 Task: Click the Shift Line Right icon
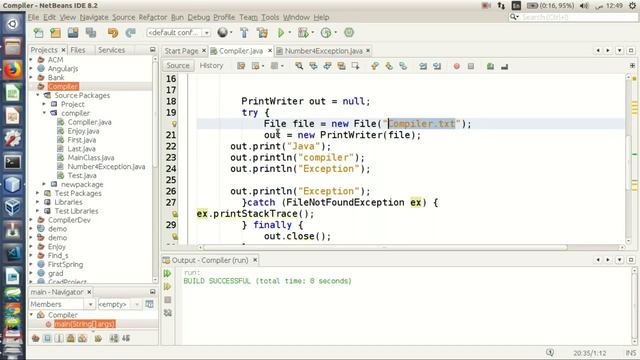(x=437, y=66)
